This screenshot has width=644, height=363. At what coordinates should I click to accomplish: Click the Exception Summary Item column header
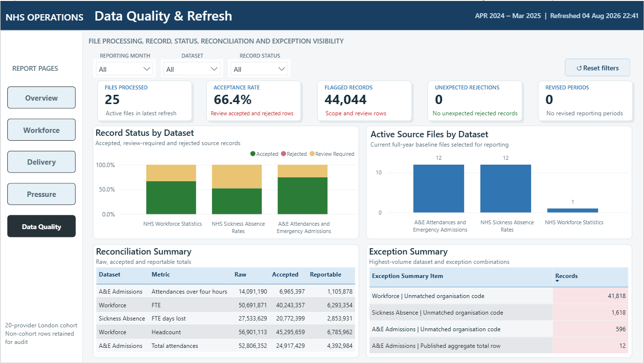point(408,276)
